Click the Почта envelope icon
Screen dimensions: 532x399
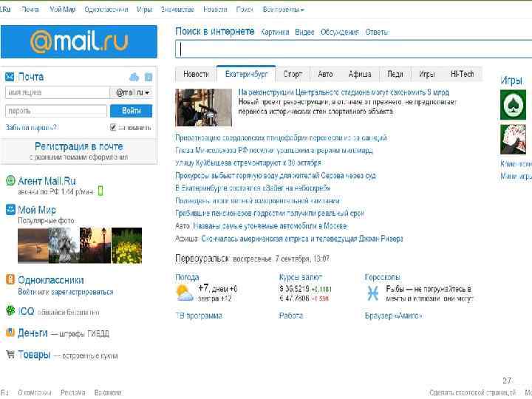pyautogui.click(x=10, y=77)
